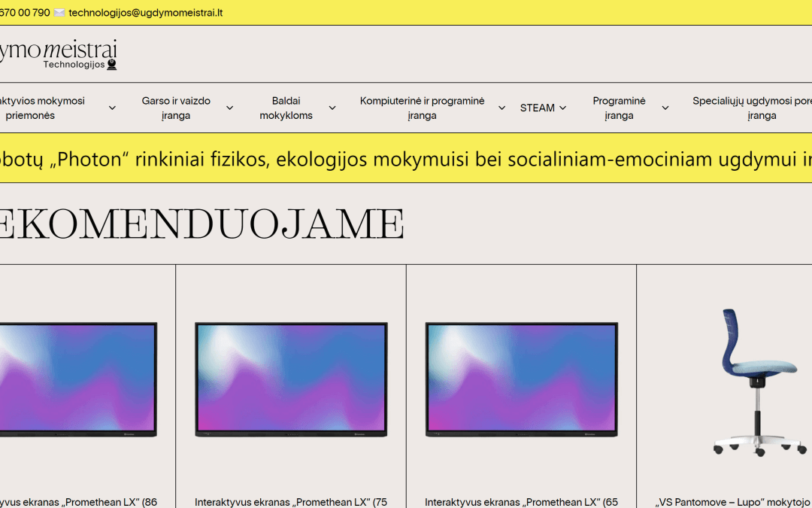Expand the Baldai mokykloms chevron
The height and width of the screenshot is (508, 812).
pos(332,108)
